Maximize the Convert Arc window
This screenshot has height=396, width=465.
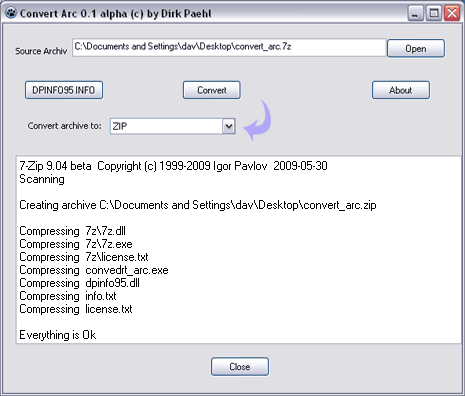tap(434, 13)
